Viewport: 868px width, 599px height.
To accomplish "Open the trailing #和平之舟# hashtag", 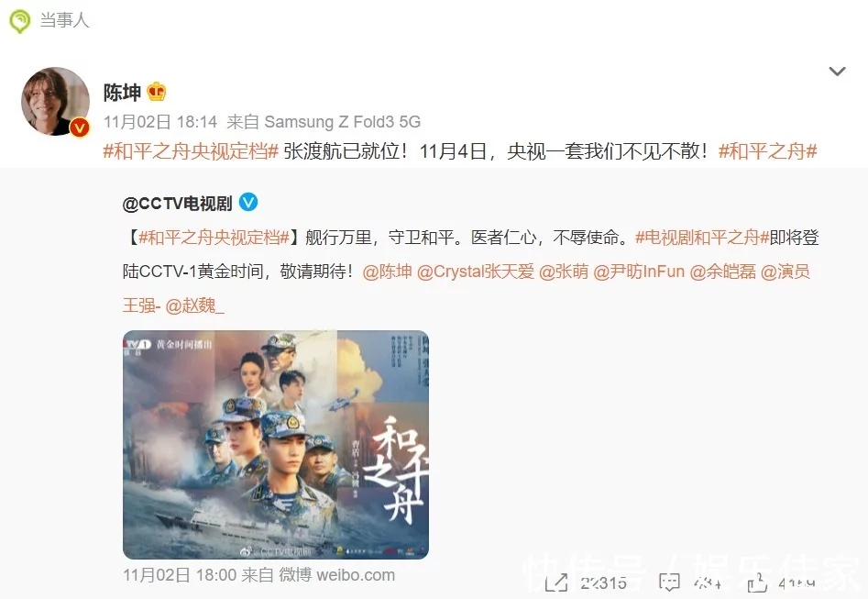I will pyautogui.click(x=767, y=150).
